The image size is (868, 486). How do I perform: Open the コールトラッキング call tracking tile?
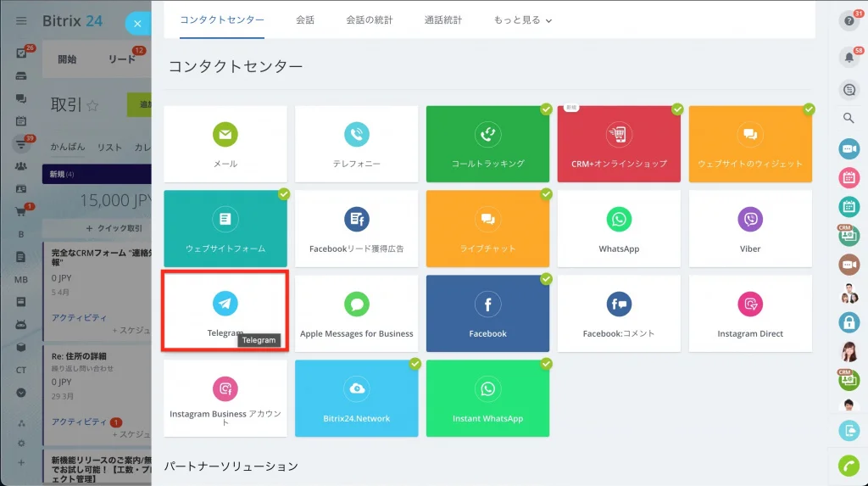coord(487,144)
